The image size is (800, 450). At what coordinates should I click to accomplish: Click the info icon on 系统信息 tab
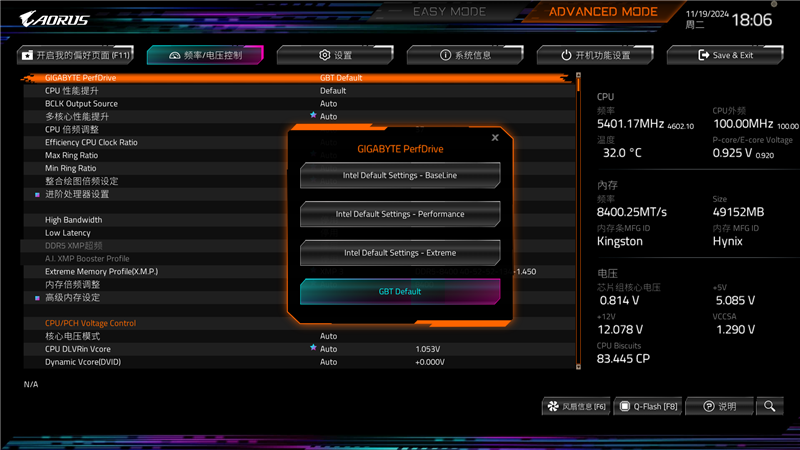tap(445, 55)
